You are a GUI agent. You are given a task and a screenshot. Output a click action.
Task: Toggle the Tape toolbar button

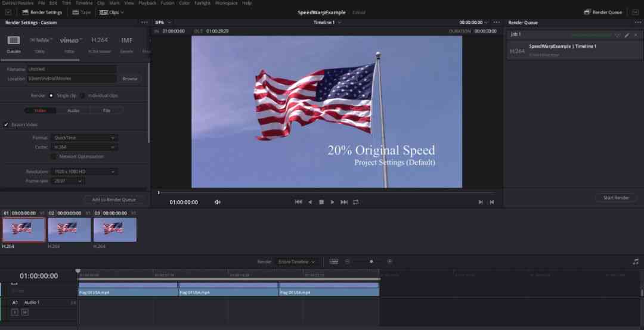(81, 13)
